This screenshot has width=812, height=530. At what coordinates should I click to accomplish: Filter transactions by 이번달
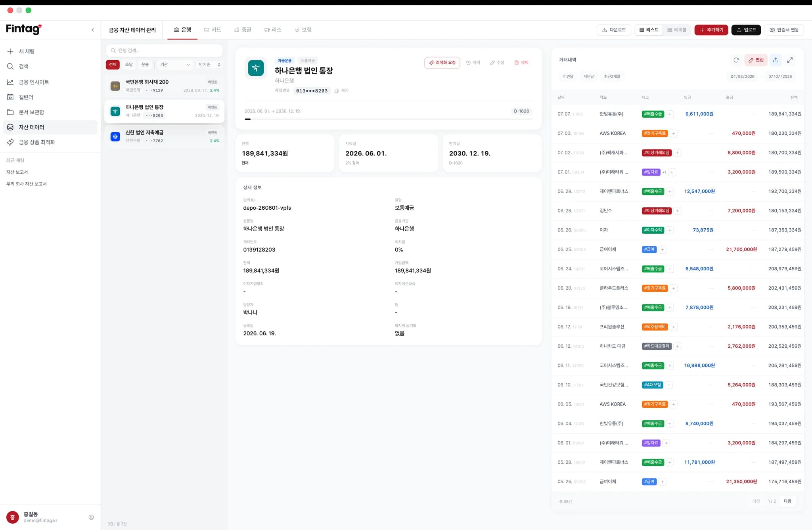[x=568, y=77]
